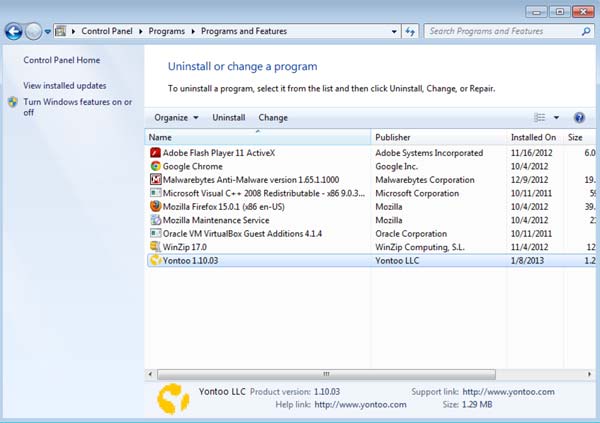The image size is (600, 423).
Task: Select the WinZip 17.0 entry
Action: [x=370, y=247]
